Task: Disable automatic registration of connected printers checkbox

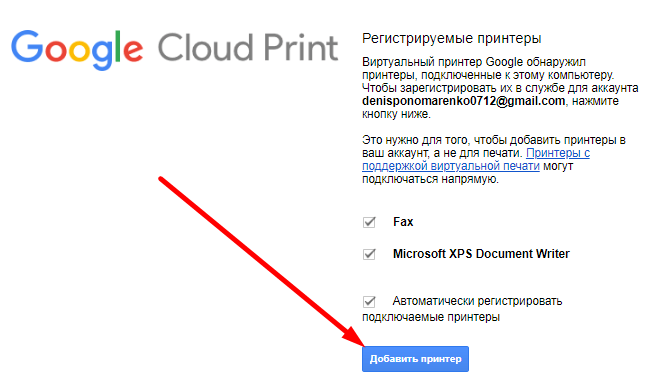Action: coord(369,301)
